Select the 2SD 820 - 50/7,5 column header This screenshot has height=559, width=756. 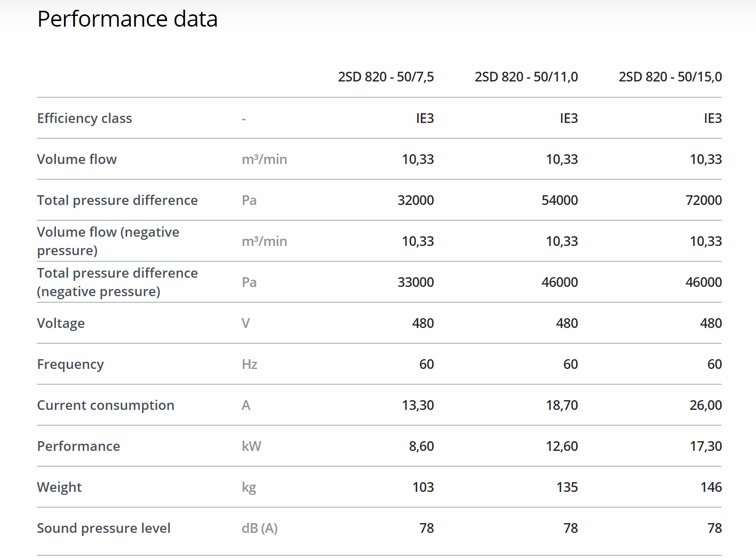pos(385,77)
